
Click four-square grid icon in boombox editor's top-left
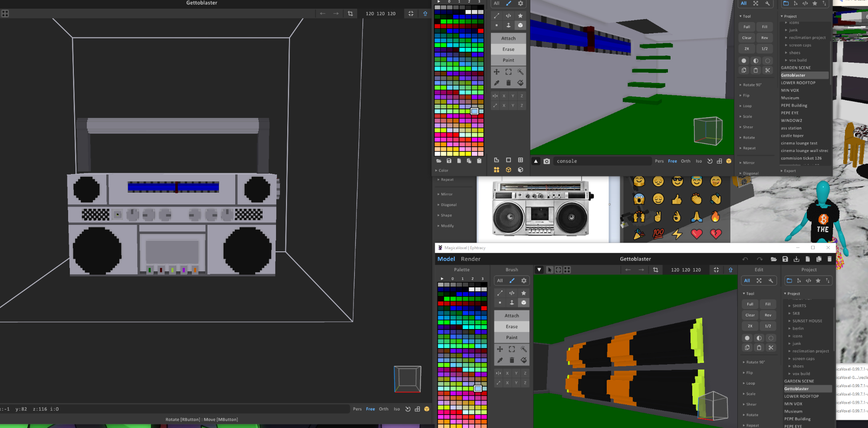click(5, 13)
